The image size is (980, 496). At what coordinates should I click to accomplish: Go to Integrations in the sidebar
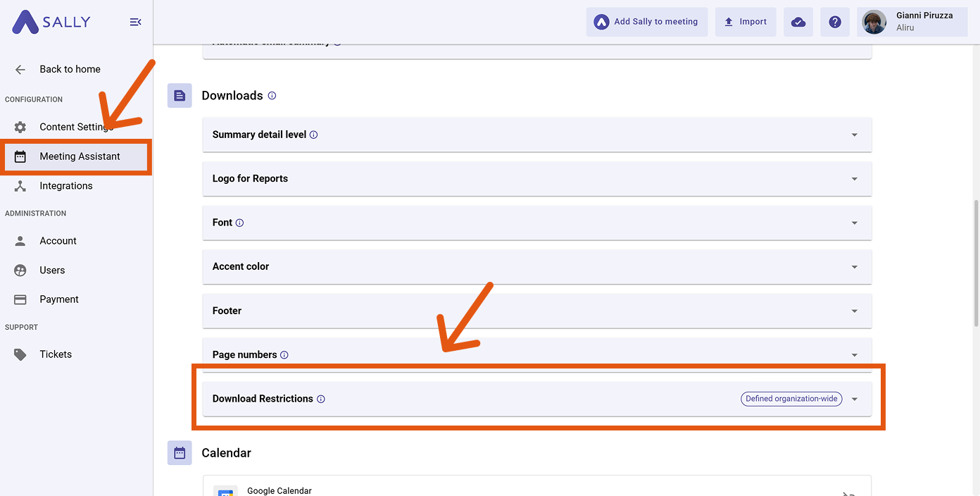tap(66, 186)
